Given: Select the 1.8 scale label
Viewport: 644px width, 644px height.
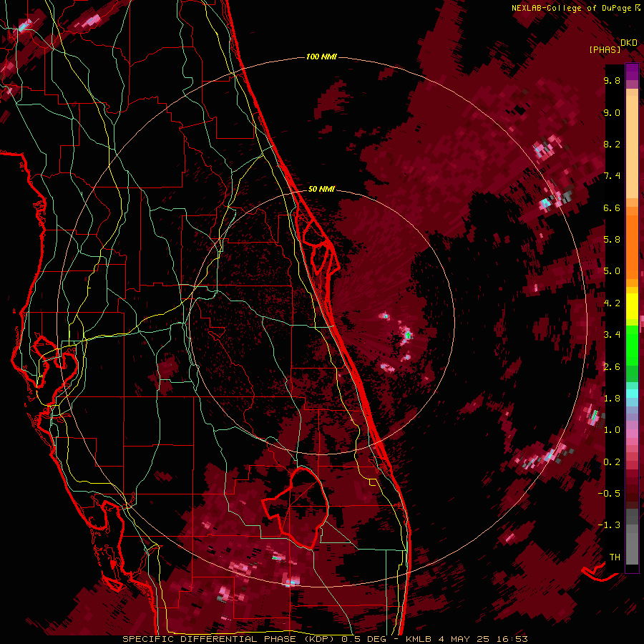Looking at the screenshot, I should (612, 399).
